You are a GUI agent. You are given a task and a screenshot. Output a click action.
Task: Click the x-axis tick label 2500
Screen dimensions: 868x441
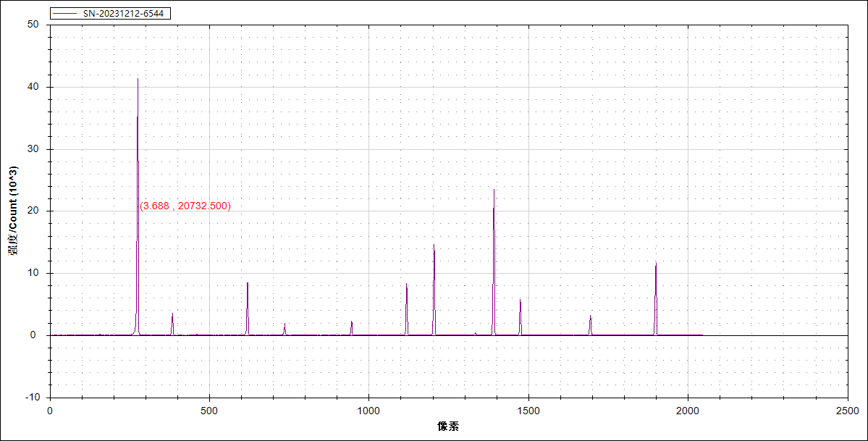click(x=848, y=411)
